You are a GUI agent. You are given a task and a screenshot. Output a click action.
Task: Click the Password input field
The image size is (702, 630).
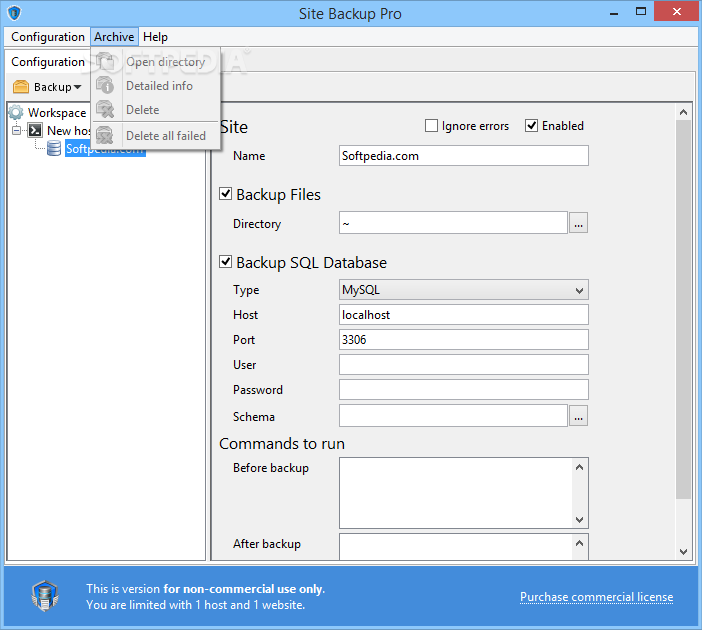point(463,390)
